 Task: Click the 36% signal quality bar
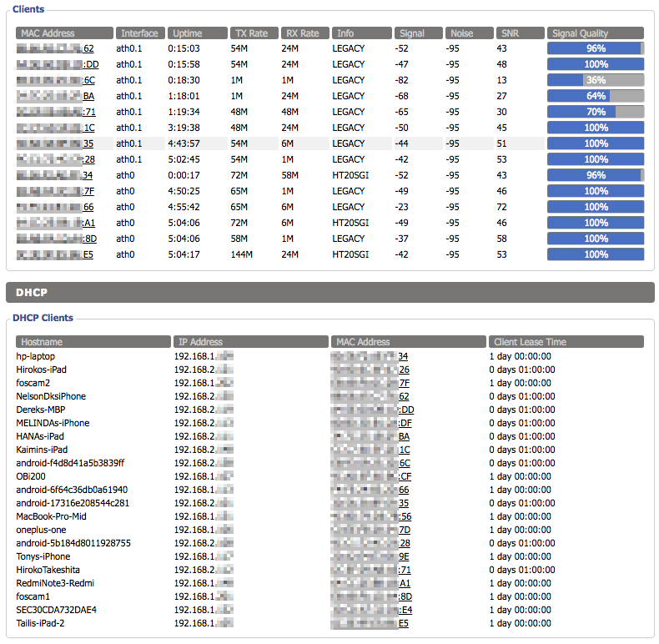[x=595, y=80]
